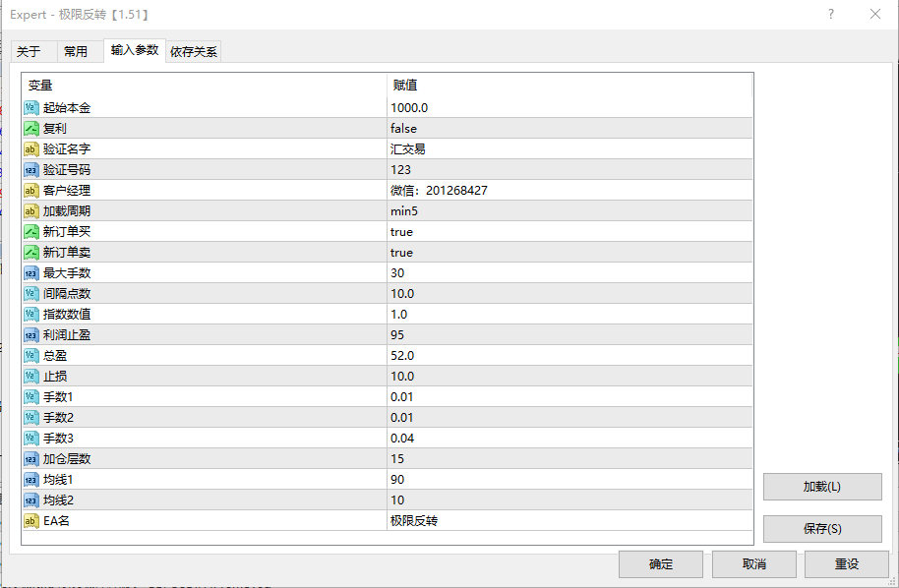Click the 赋值 column header

tap(569, 86)
